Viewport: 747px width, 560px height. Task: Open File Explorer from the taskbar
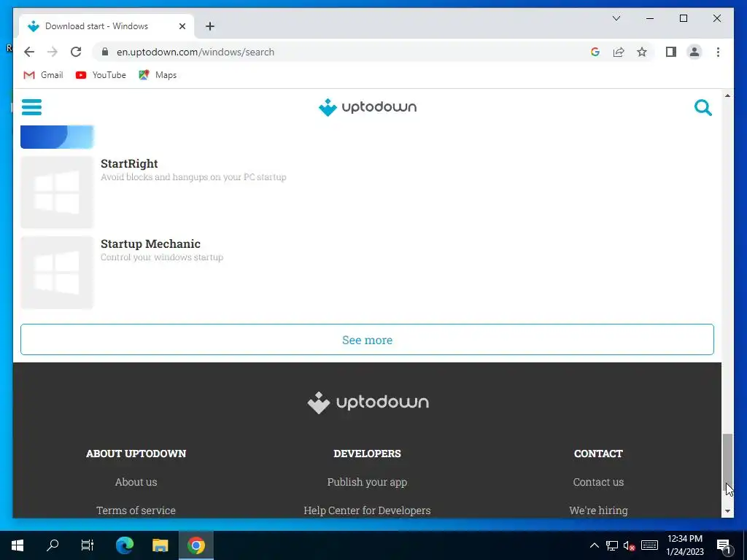tap(160, 545)
